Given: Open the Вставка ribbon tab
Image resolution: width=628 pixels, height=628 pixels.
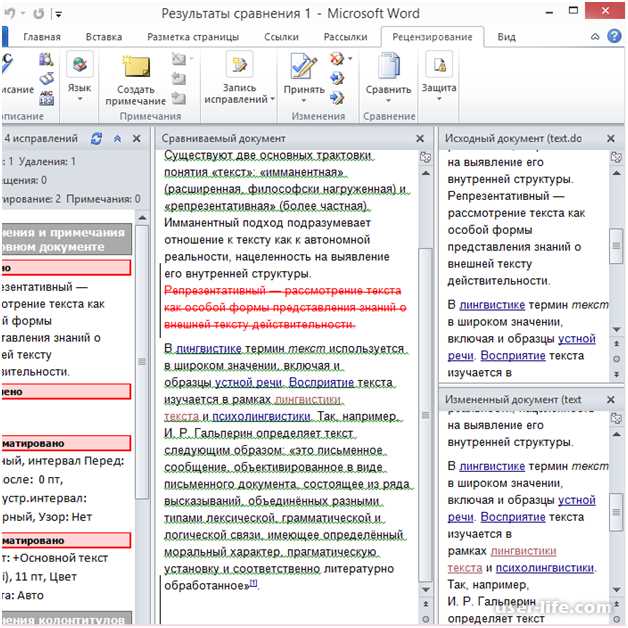Looking at the screenshot, I should (104, 37).
